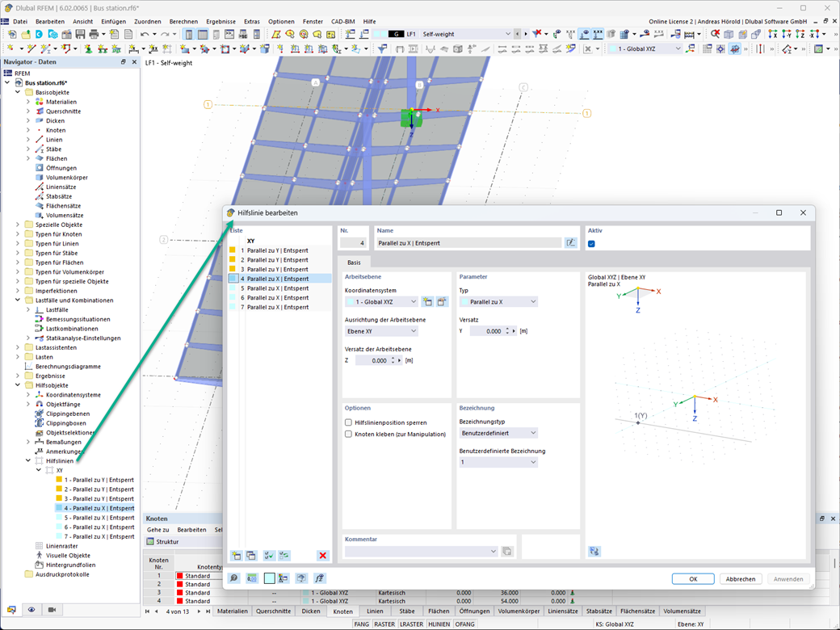
Task: Click the filter funnel icon in the second toolbar
Action: coord(383,48)
